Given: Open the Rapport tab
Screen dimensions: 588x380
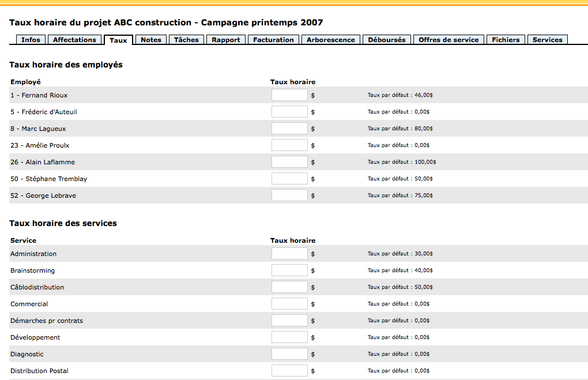Looking at the screenshot, I should (226, 40).
